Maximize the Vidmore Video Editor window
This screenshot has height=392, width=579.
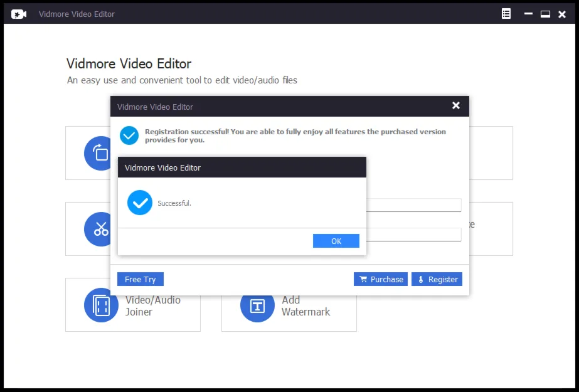tap(545, 14)
